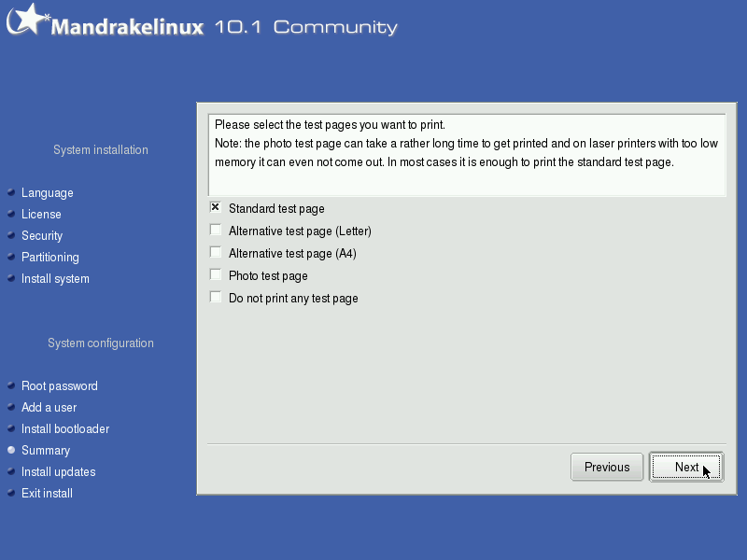Click the Install bootloader step bullet
747x560 pixels.
coord(11,428)
